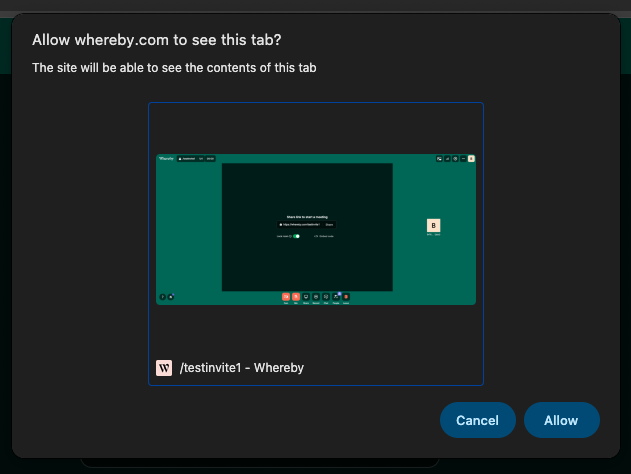
Task: Click the text explaining the site sees tab contents
Action: click(175, 68)
